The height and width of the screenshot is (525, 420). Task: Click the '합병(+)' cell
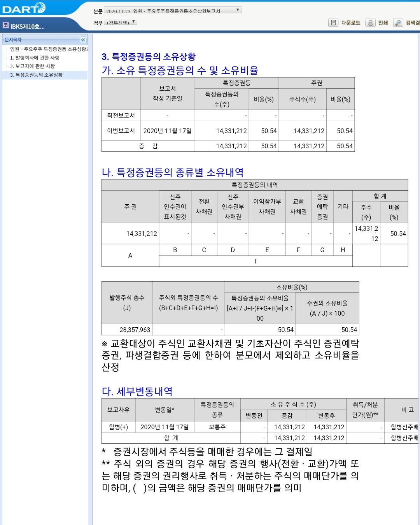[119, 427]
